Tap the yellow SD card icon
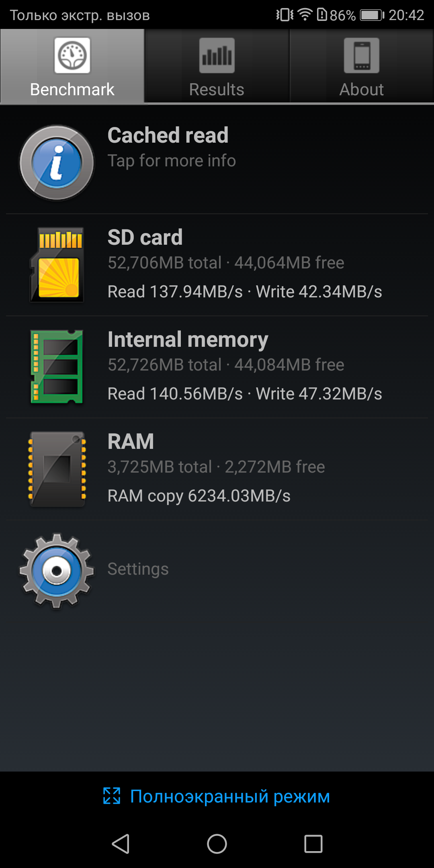 tap(57, 264)
